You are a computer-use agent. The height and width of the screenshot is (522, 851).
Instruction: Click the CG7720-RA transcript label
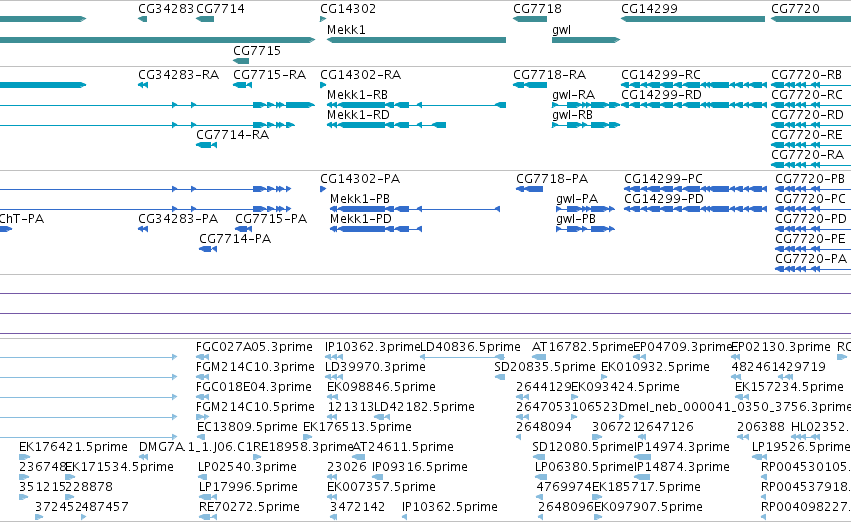(808, 155)
